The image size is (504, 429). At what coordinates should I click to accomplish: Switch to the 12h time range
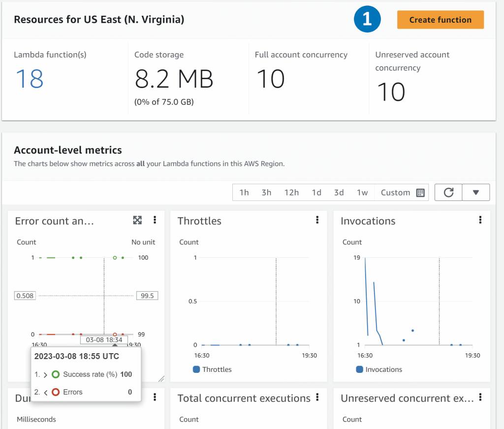coord(291,193)
